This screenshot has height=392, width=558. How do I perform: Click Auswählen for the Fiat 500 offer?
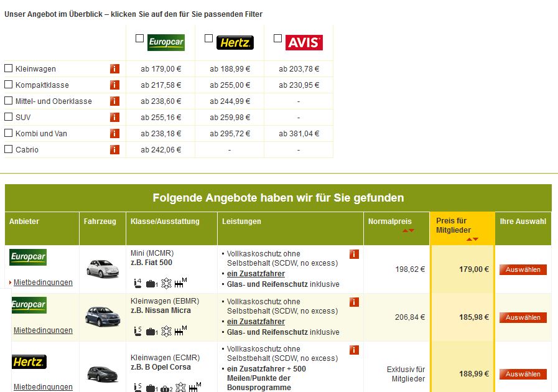523,270
